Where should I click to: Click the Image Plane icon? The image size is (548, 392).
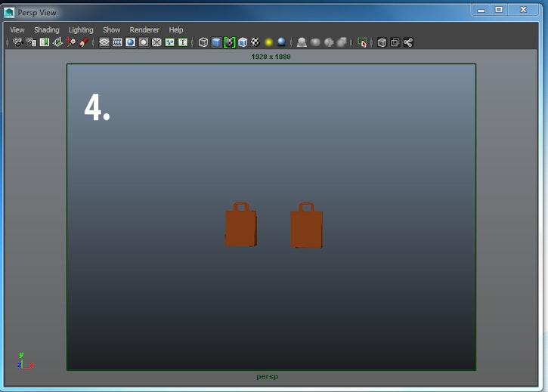(x=57, y=42)
